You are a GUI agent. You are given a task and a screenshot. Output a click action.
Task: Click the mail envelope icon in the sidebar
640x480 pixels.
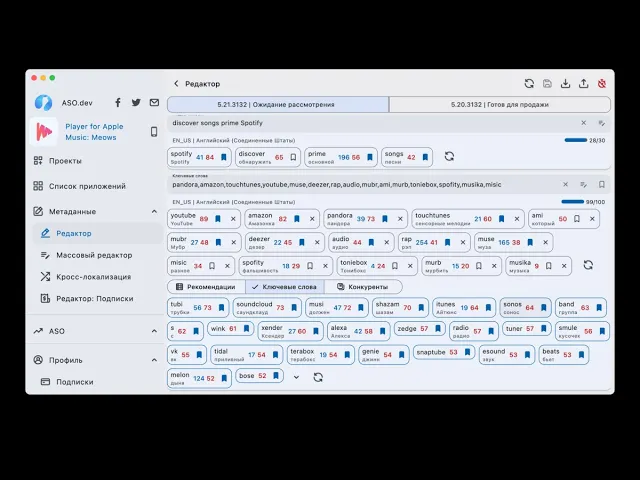pyautogui.click(x=154, y=102)
